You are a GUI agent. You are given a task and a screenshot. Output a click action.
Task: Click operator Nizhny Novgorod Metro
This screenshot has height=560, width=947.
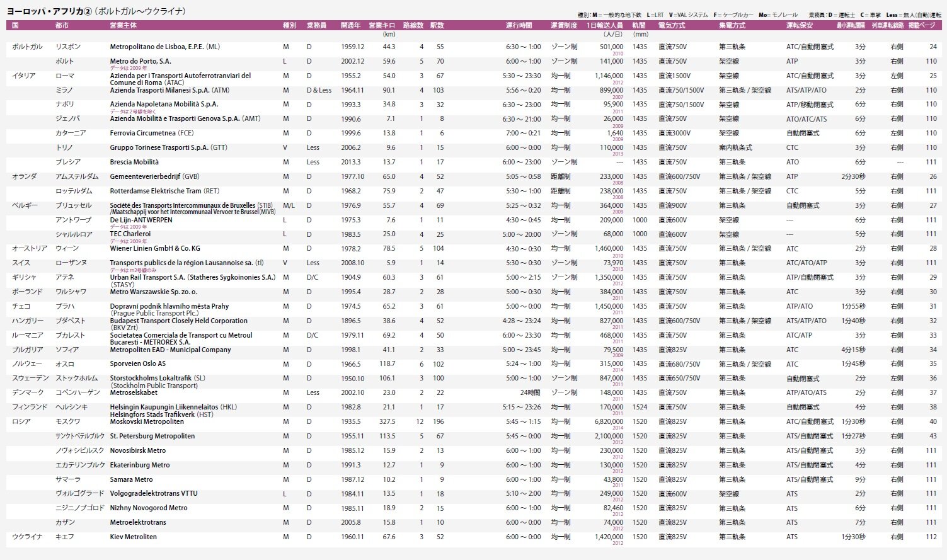click(x=149, y=508)
